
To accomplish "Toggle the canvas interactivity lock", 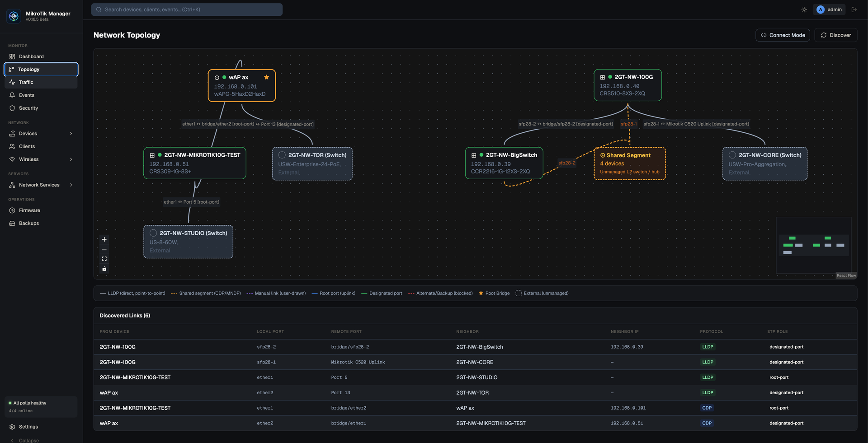I will [x=104, y=269].
